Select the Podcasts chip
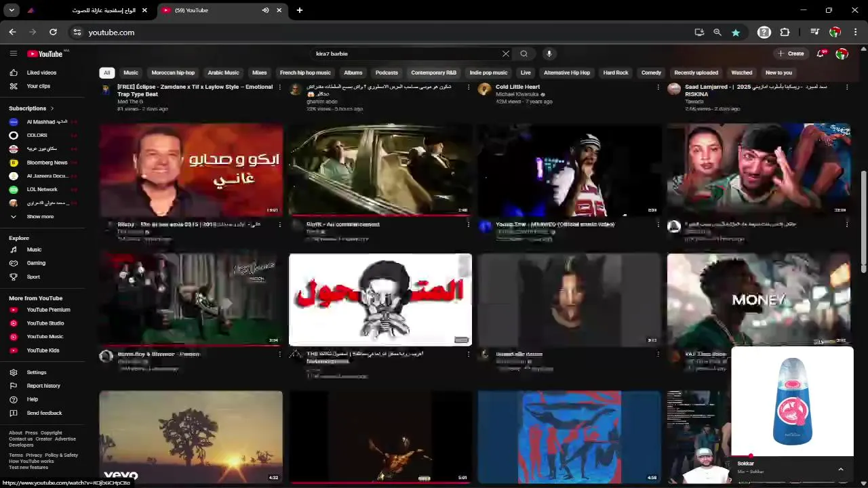This screenshot has width=868, height=488. (387, 73)
